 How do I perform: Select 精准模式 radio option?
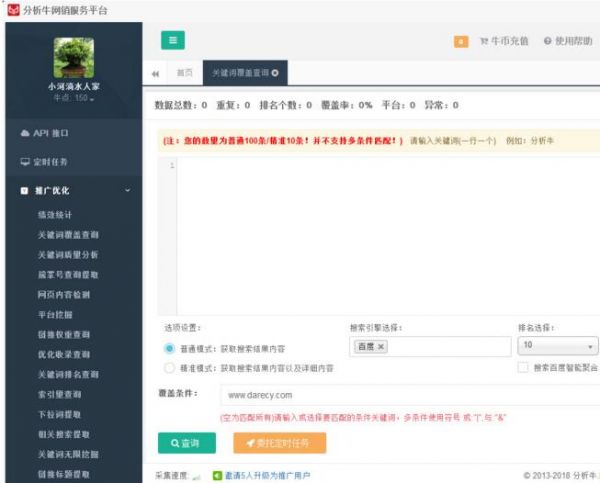point(169,368)
